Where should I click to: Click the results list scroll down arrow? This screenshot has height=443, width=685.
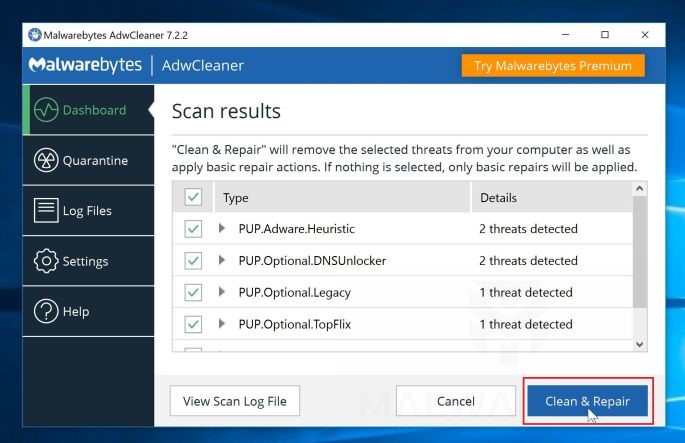point(640,344)
